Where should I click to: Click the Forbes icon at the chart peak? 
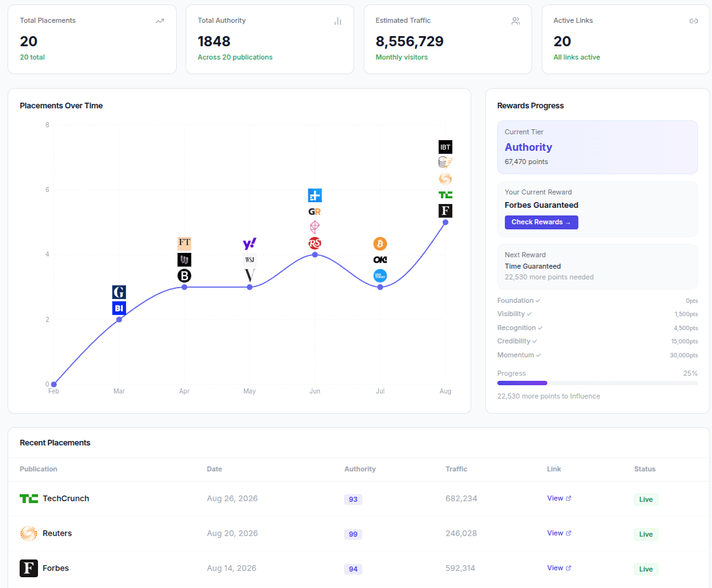pos(445,210)
